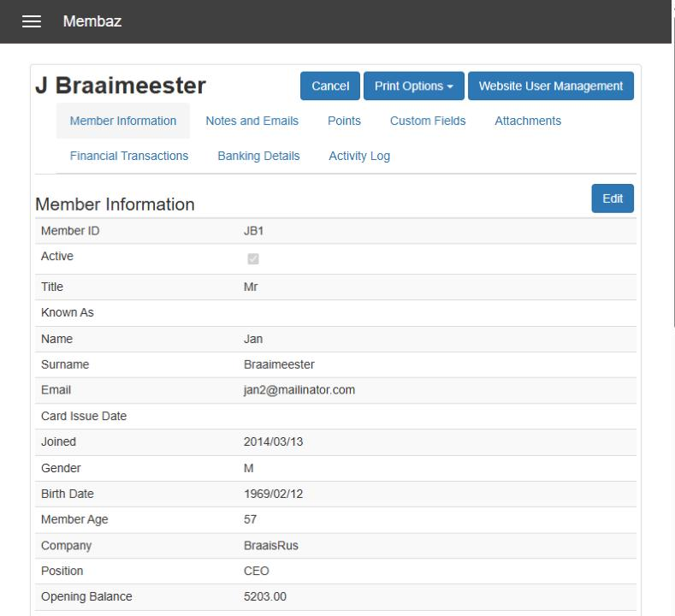Click the Position value CEO
This screenshot has width=675, height=616.
pyautogui.click(x=256, y=571)
